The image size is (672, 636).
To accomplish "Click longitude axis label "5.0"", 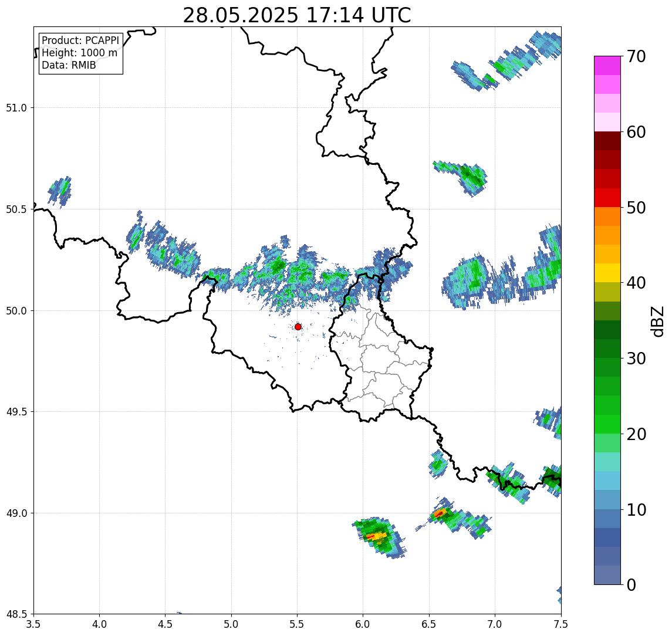I will 231,624.
